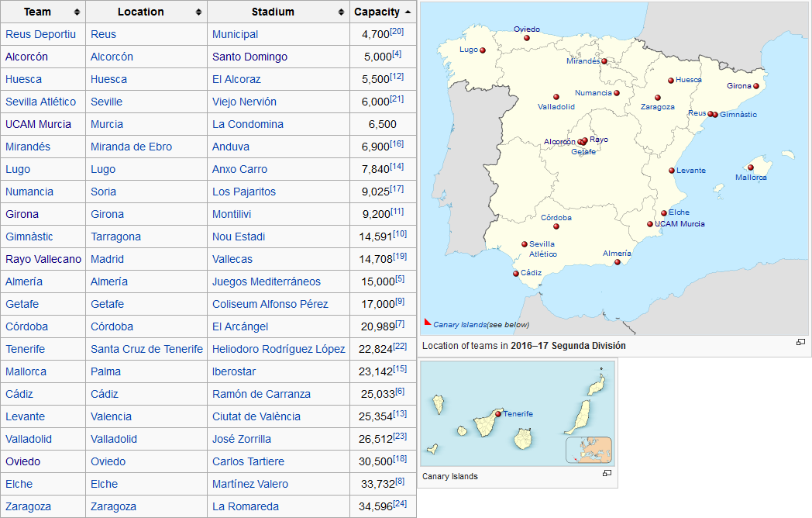Click the red Sevilla Atlético map marker
The width and height of the screenshot is (812, 518).
tap(525, 244)
